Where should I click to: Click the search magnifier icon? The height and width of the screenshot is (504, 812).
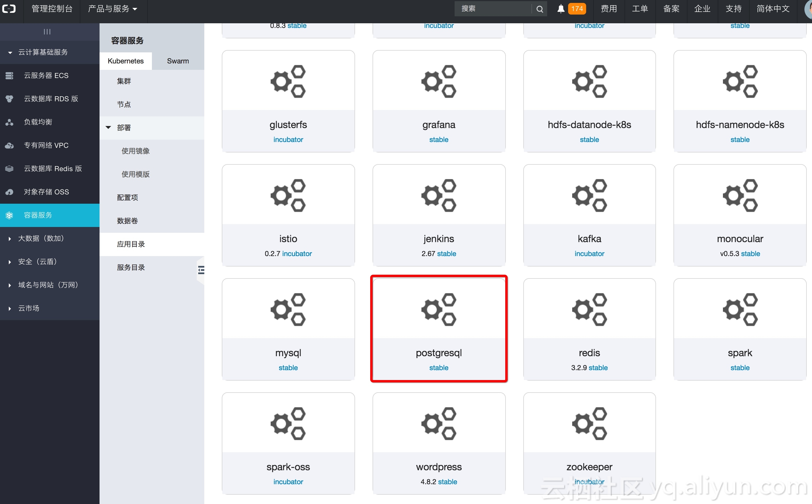coord(540,9)
